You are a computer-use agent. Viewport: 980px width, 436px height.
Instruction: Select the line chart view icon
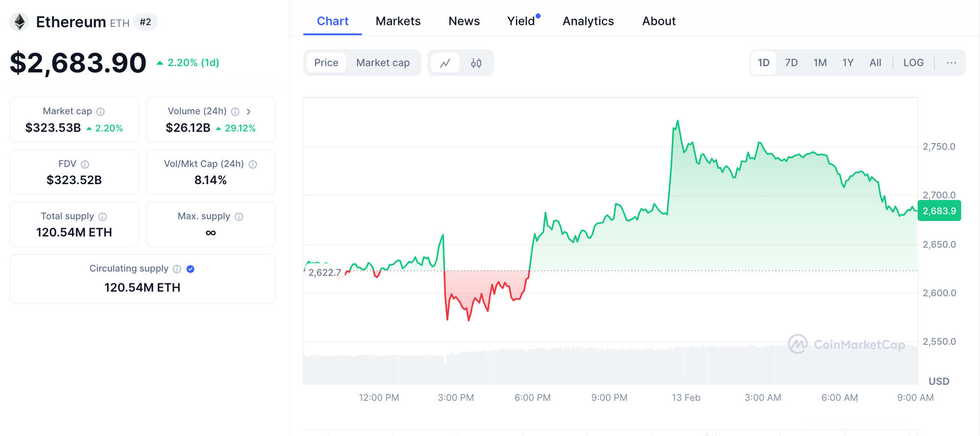(x=445, y=63)
